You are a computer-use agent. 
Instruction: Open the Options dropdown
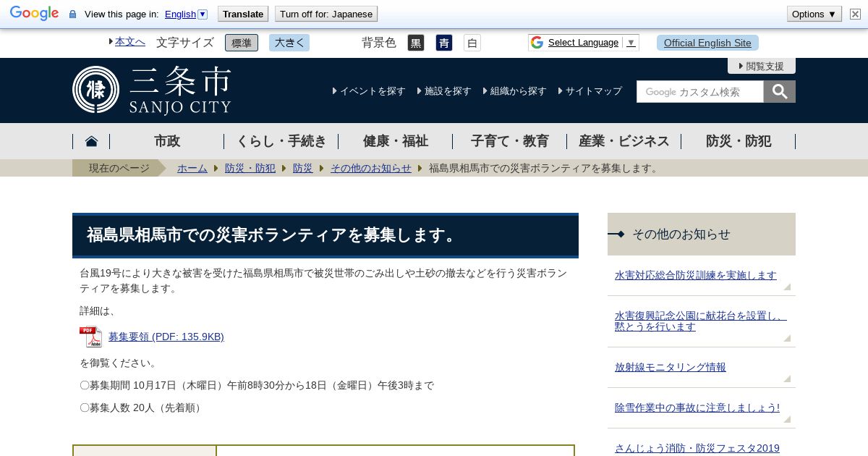[x=814, y=14]
